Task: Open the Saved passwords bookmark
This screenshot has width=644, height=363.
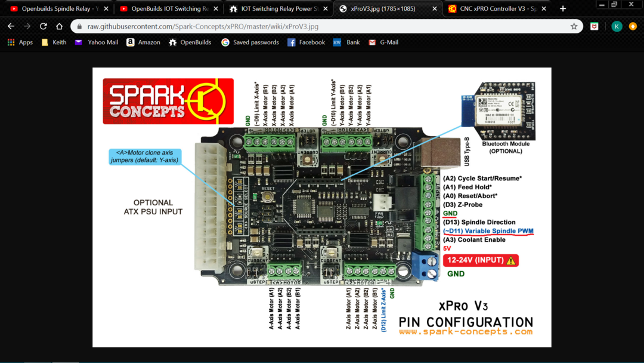Action: click(250, 42)
